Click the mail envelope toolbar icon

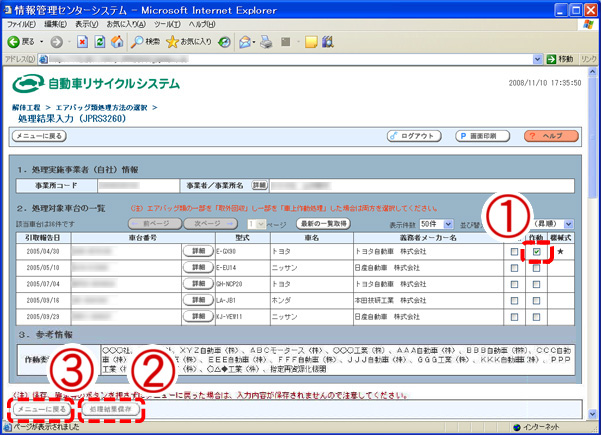245,42
